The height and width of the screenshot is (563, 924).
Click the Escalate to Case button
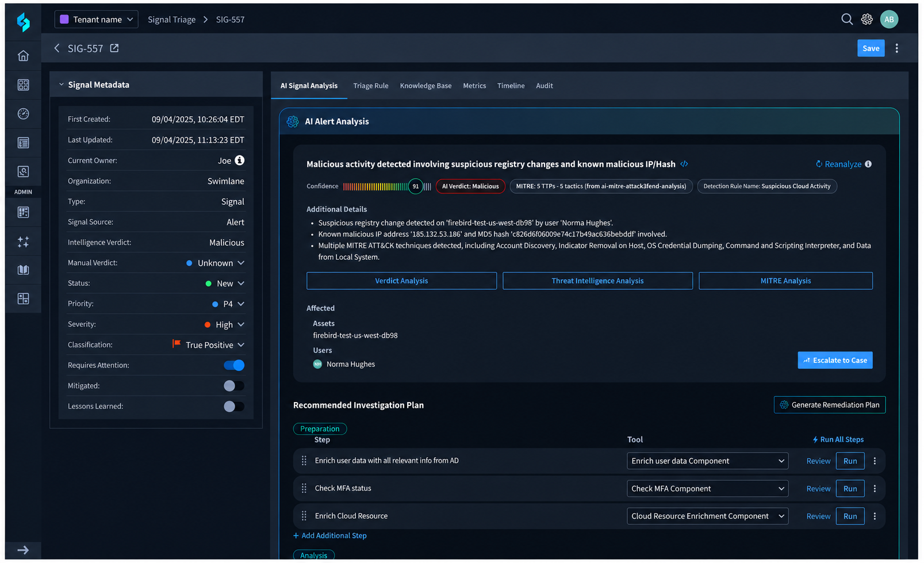835,360
